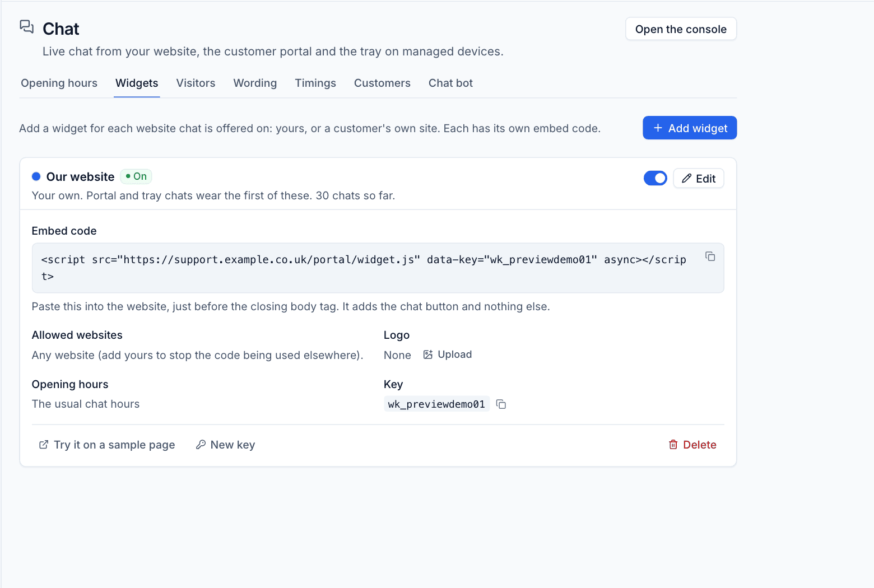
Task: Click the Embed code label
Action: (x=64, y=231)
